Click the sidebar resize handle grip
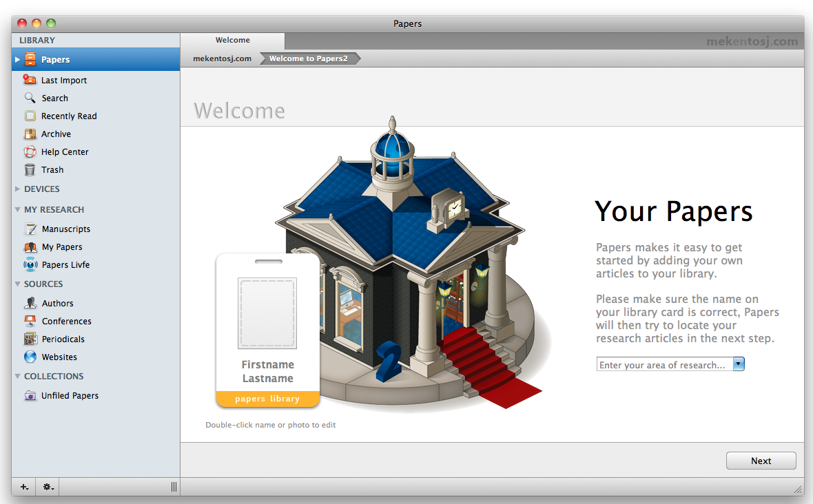This screenshot has width=813, height=504. point(174,487)
